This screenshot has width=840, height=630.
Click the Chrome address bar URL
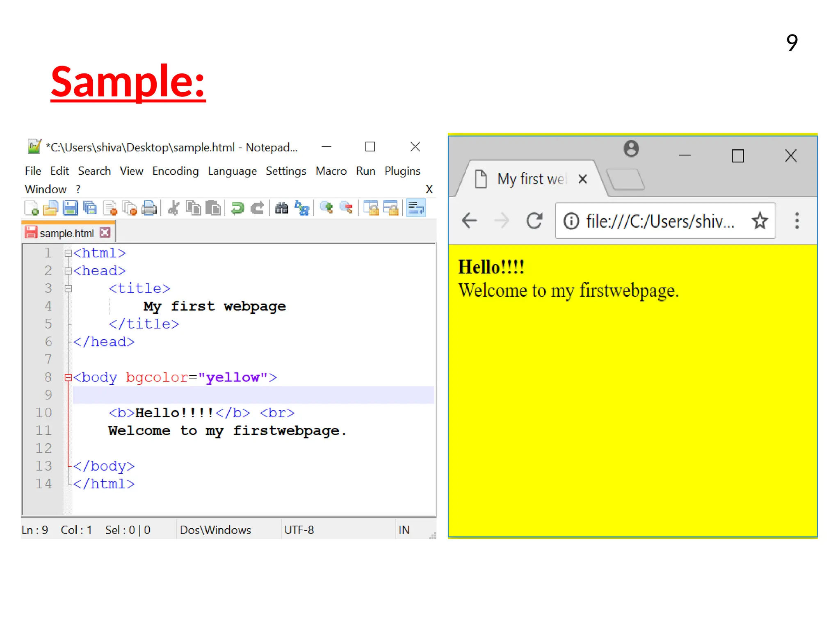pos(659,221)
